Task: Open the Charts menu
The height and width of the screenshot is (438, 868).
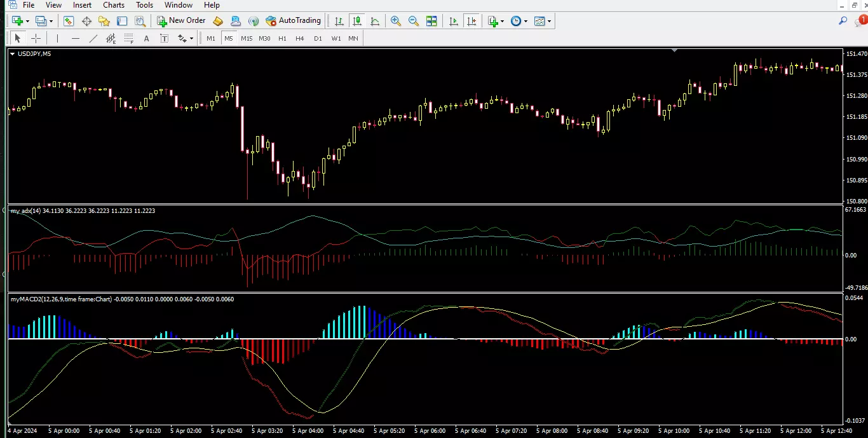Action: pos(114,5)
